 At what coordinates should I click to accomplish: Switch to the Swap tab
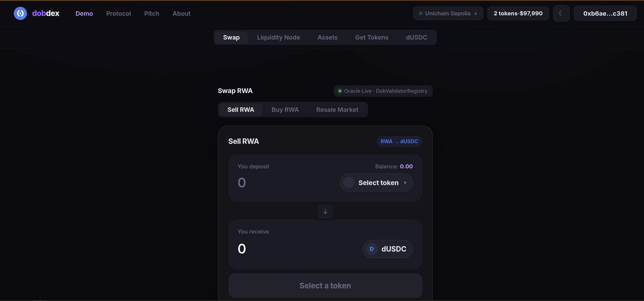[x=231, y=37]
